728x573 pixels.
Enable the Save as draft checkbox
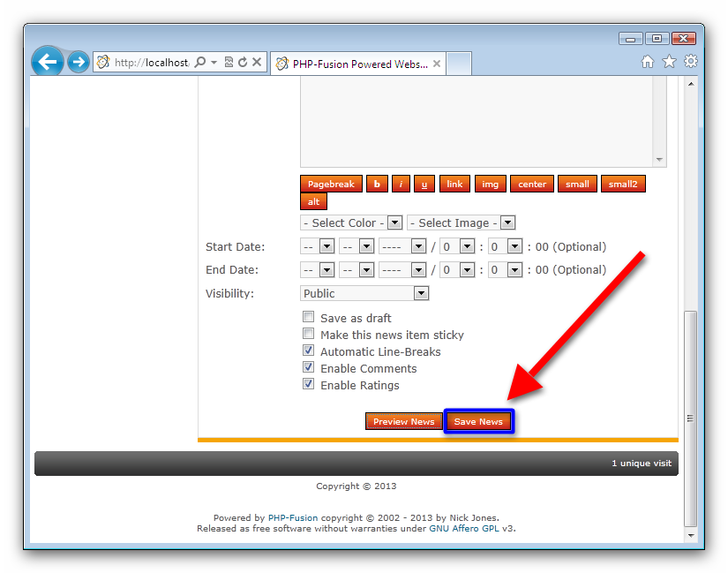pyautogui.click(x=308, y=317)
